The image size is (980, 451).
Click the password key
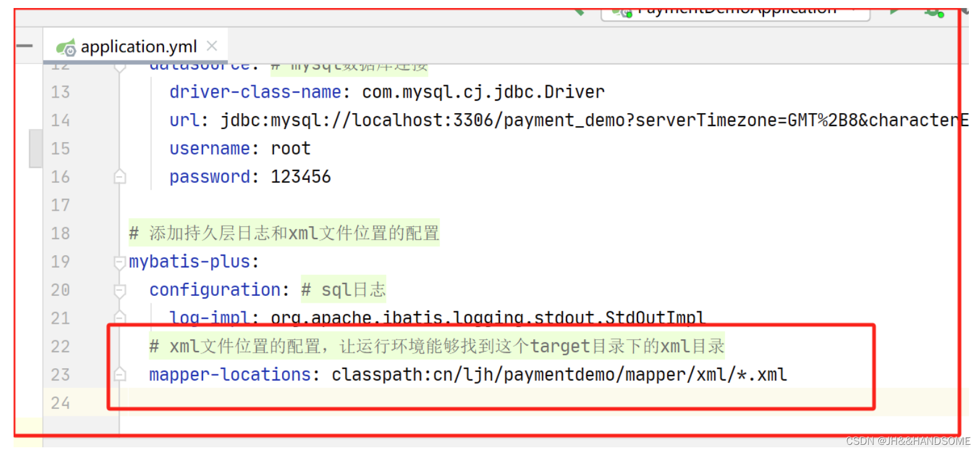[209, 177]
